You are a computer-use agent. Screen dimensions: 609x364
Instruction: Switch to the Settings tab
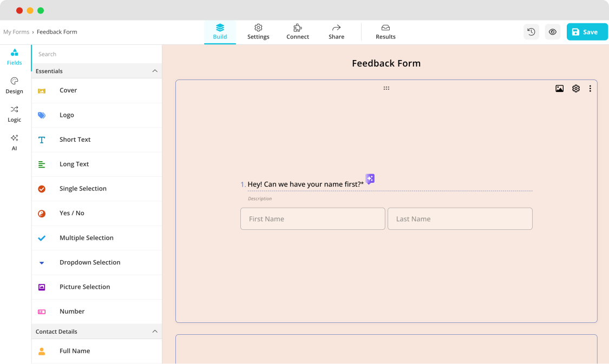[258, 31]
